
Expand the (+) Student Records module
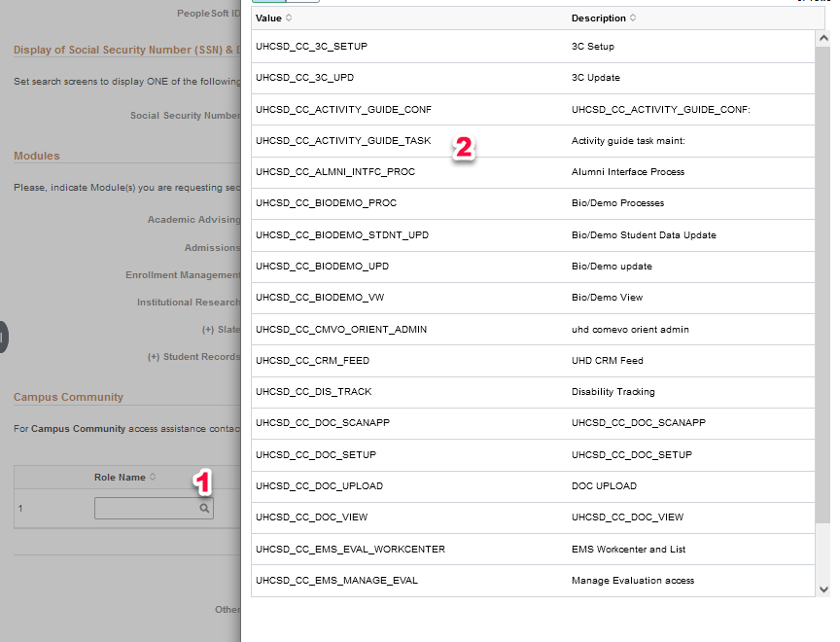[x=193, y=356]
